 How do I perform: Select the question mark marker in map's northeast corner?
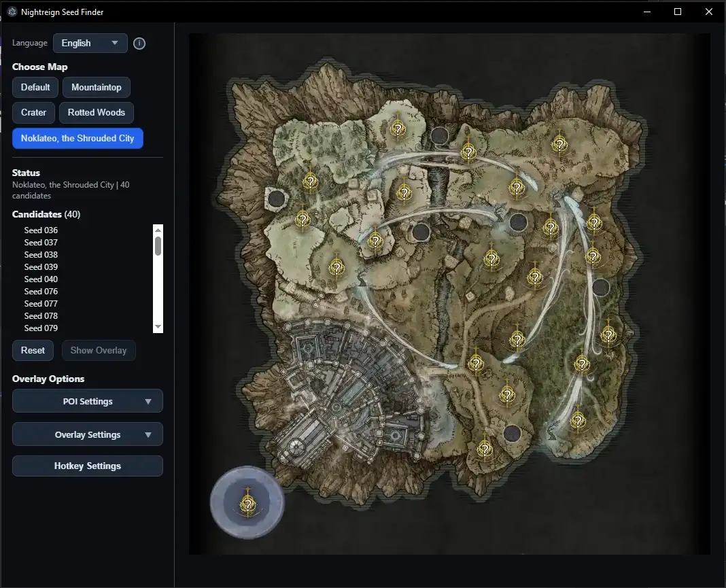(x=559, y=143)
